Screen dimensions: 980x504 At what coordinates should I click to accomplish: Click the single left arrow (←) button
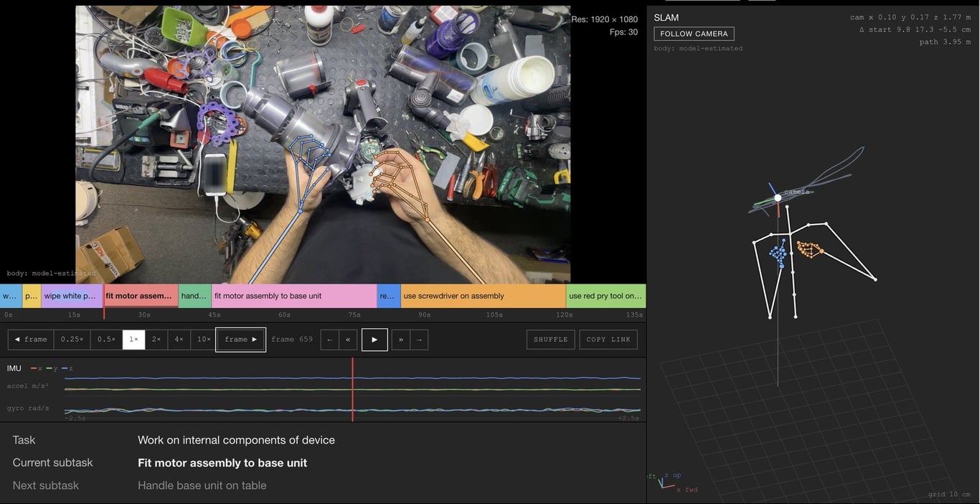[x=329, y=340]
